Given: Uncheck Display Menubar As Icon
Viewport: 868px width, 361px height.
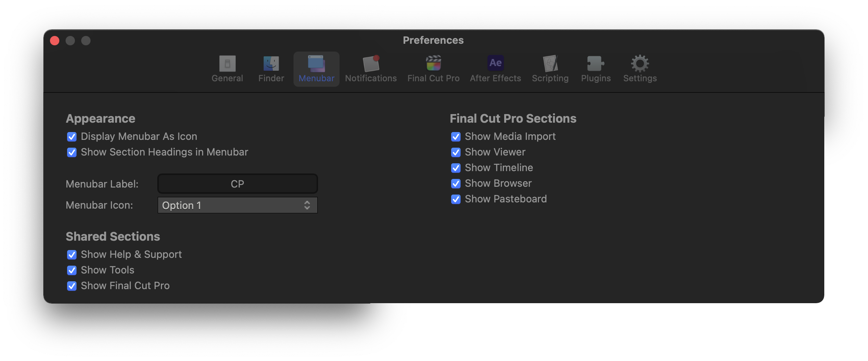Looking at the screenshot, I should (x=72, y=137).
